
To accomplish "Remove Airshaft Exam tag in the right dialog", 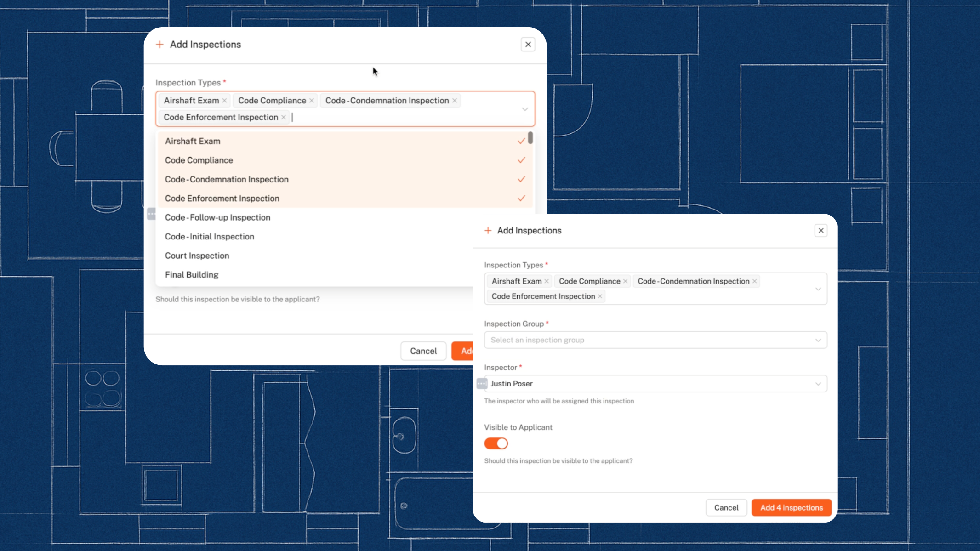I will (x=547, y=281).
